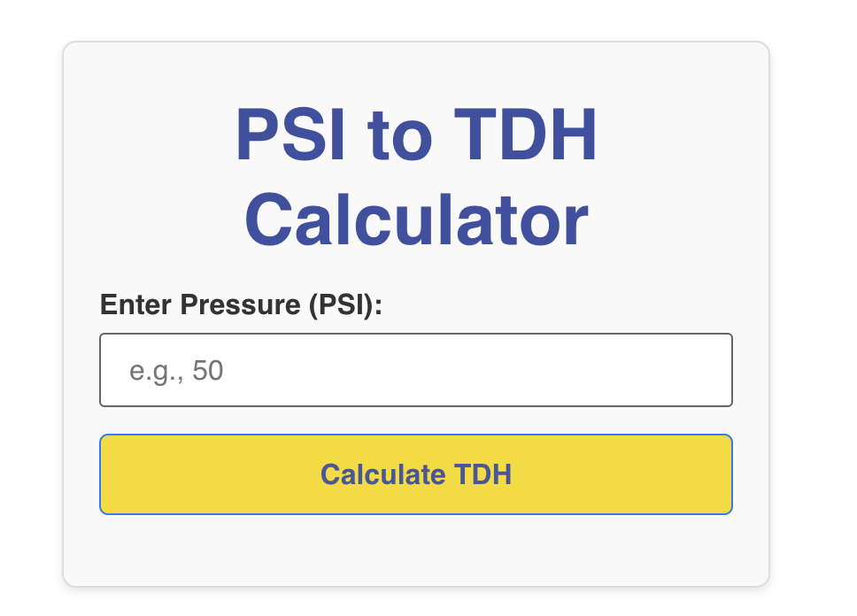857x616 pixels.
Task: Click the e.g., 50 placeholder text
Action: point(176,371)
